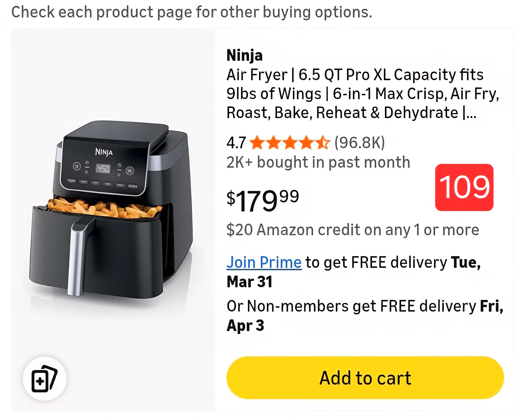The height and width of the screenshot is (420, 525).
Task: Click the 2K+ bought in past month text
Action: pyautogui.click(x=318, y=162)
